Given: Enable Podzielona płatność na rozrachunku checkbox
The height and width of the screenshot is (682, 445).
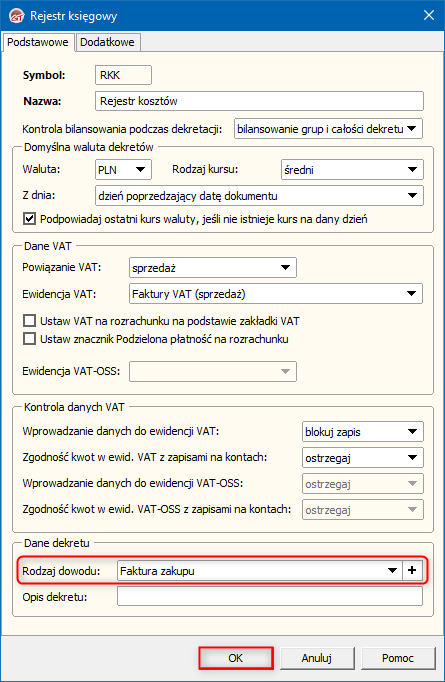Looking at the screenshot, I should (29, 339).
